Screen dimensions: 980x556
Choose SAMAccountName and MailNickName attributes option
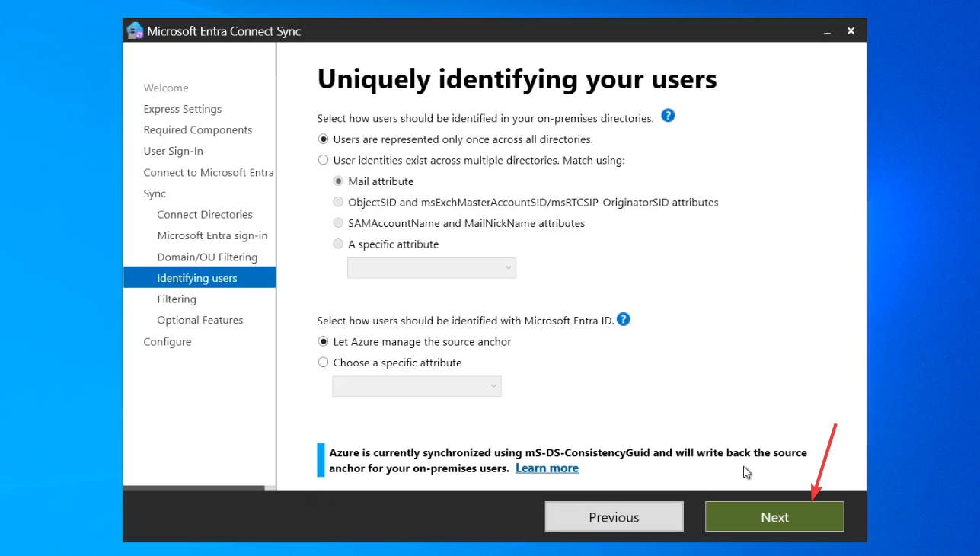click(338, 223)
